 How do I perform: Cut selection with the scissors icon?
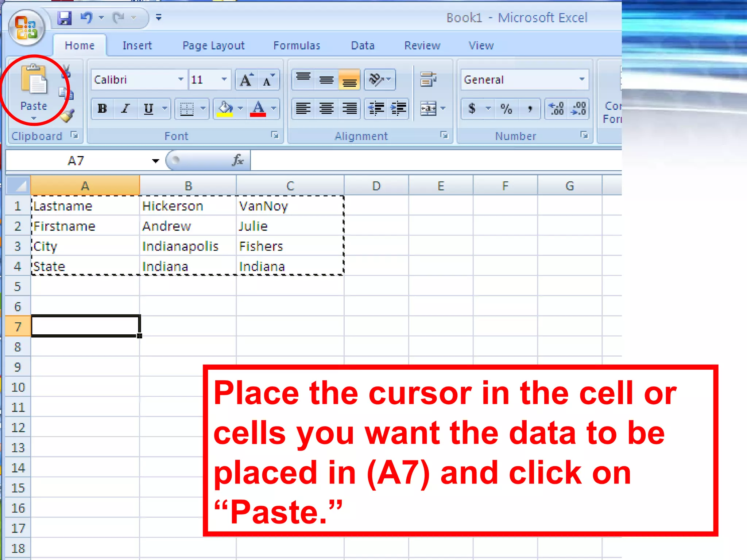pos(67,71)
